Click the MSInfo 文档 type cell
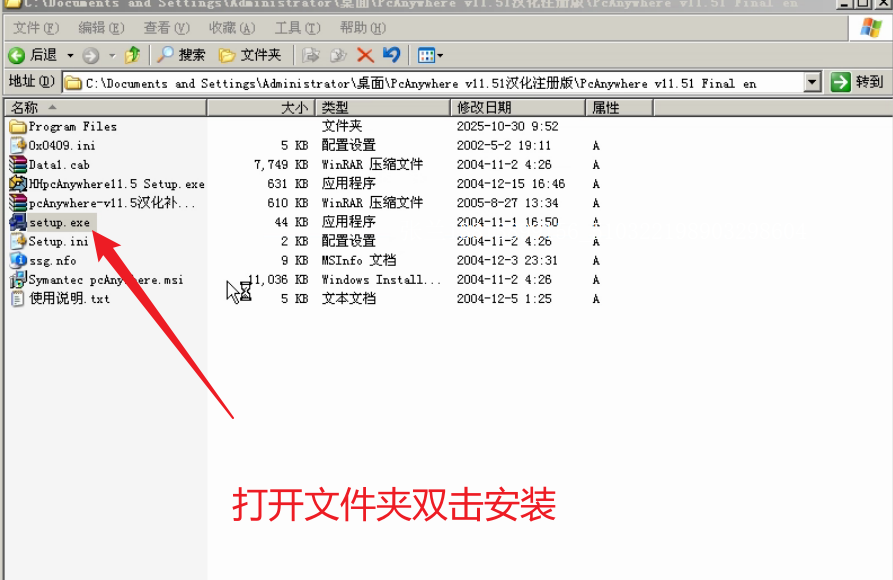893x580 pixels. [359, 260]
